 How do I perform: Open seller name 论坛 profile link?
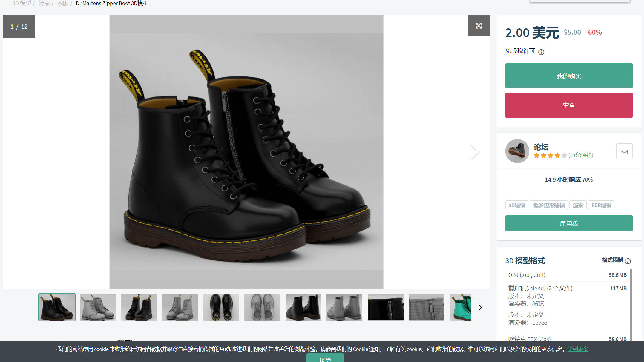point(541,147)
